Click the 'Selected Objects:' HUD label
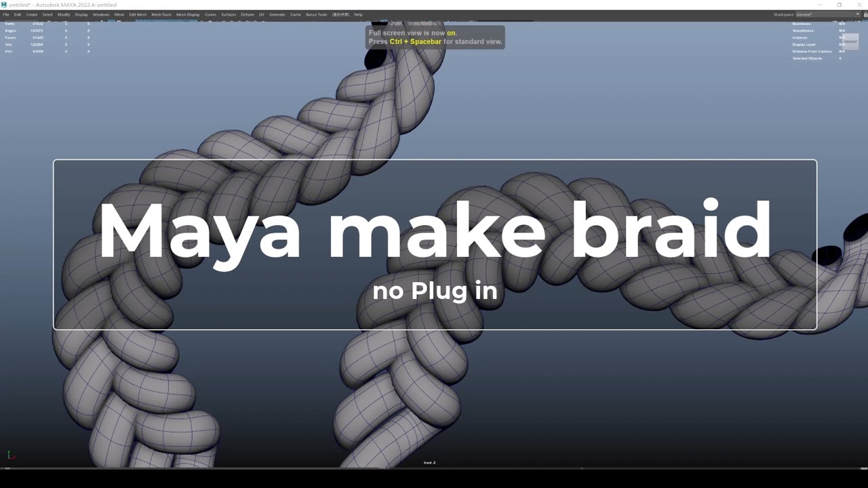Viewport: 868px width, 488px height. pyautogui.click(x=807, y=58)
